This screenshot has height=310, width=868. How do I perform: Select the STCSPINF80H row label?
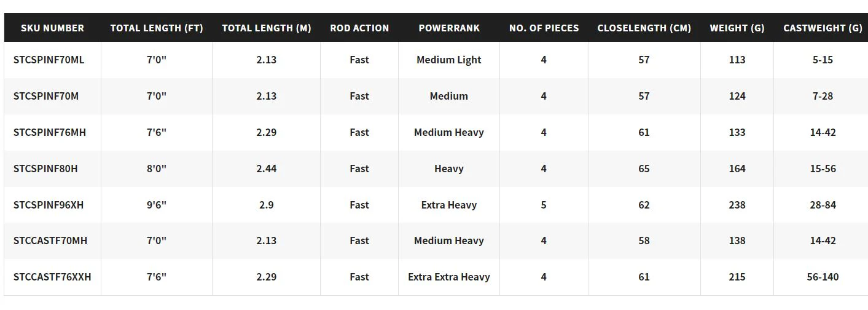click(x=45, y=169)
